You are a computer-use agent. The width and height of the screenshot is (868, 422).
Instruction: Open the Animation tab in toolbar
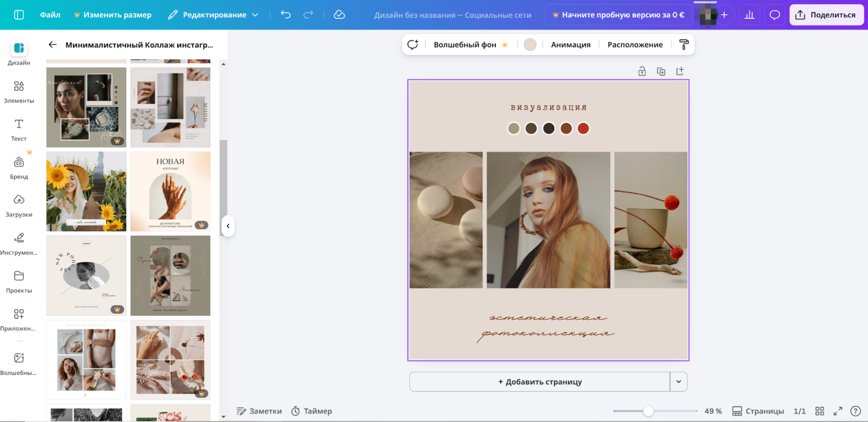[570, 45]
